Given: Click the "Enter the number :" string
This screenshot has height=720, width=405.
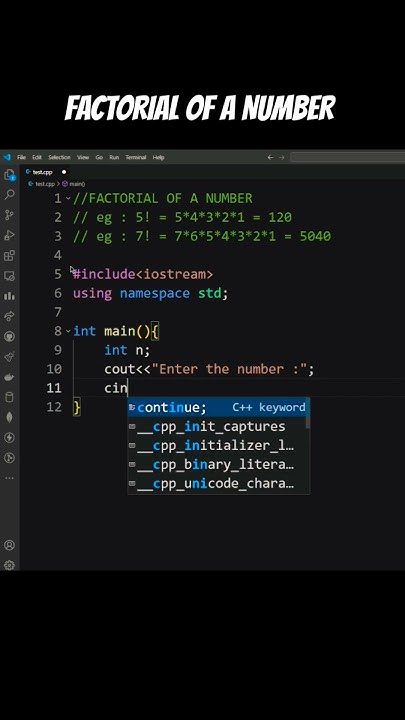Looking at the screenshot, I should click(229, 369).
